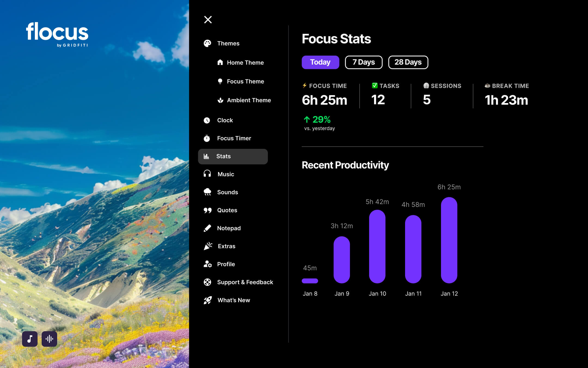
Task: Click the Clock icon in sidebar
Action: click(207, 120)
